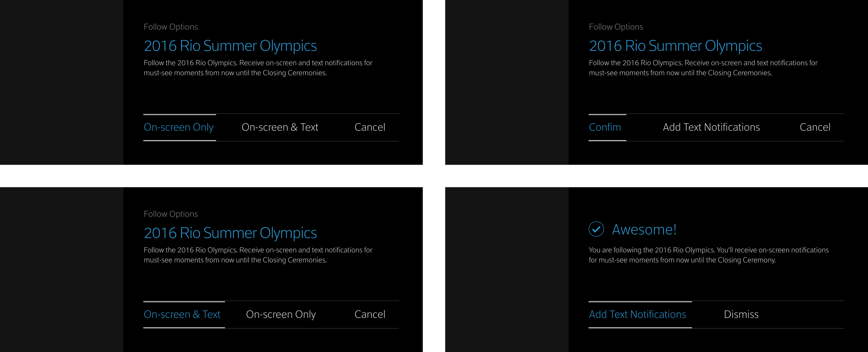Image resolution: width=868 pixels, height=352 pixels.
Task: Choose white On-screen & Text in top-left panel
Action: tap(280, 127)
